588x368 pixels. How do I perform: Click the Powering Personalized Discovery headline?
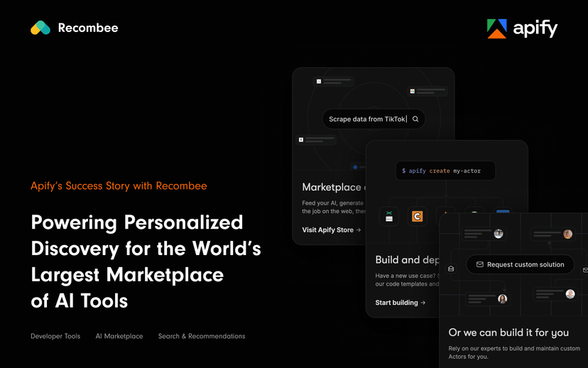(146, 261)
